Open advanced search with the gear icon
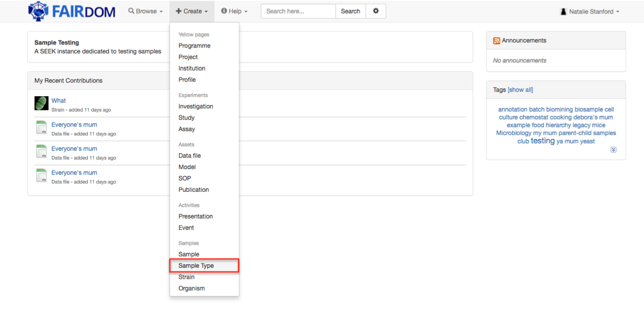 [x=376, y=10]
